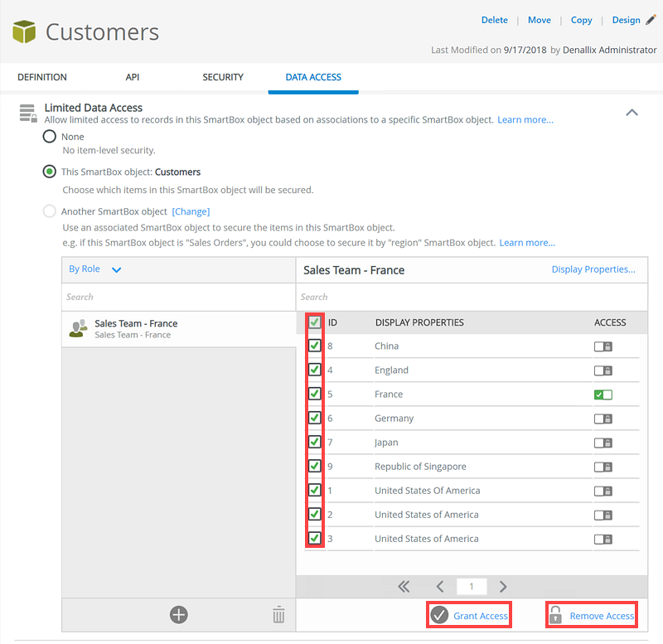Go to first page of results

pos(404,587)
